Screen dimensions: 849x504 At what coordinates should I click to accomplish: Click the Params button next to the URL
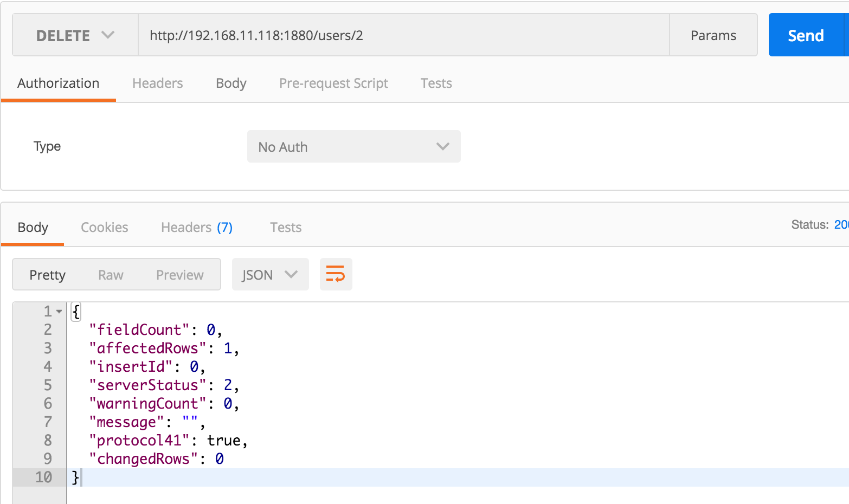[x=713, y=35]
